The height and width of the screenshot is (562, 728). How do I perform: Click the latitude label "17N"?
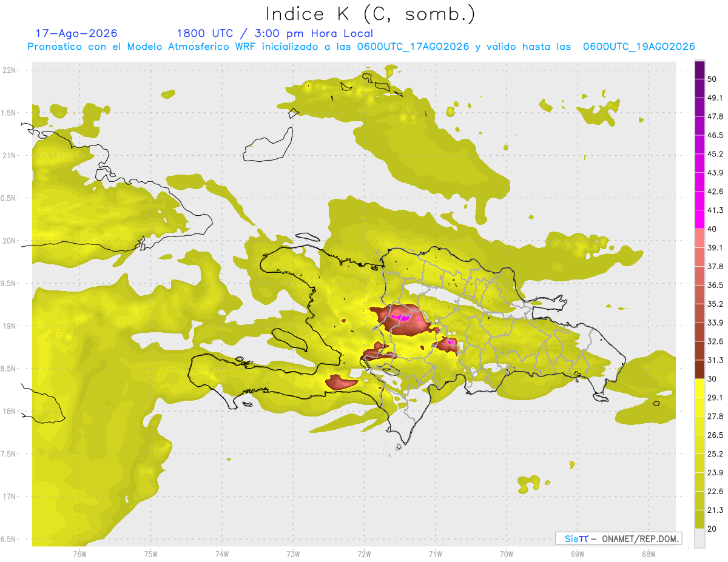10,497
